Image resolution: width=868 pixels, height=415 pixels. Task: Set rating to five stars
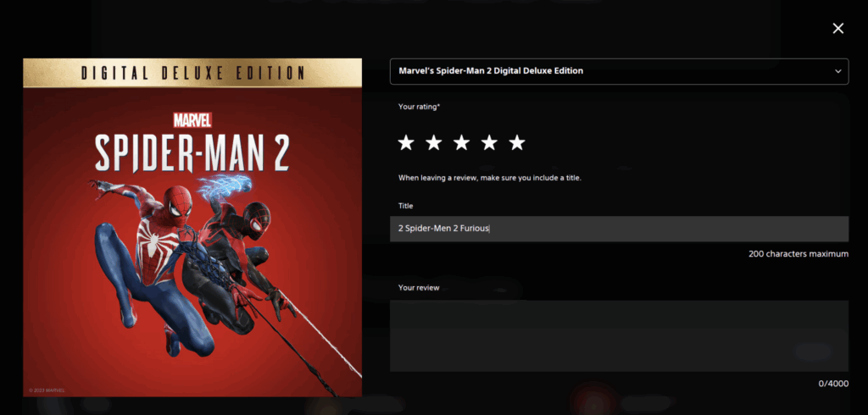(x=516, y=143)
